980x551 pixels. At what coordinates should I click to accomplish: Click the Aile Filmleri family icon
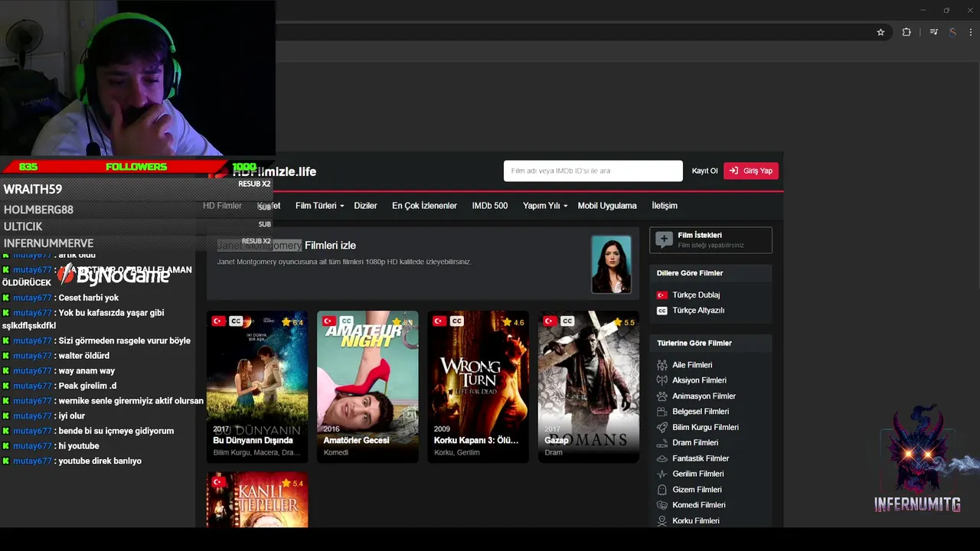tap(662, 365)
